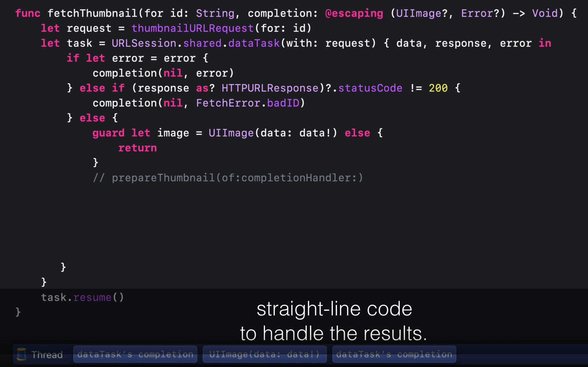Screen dimensions: 588x367
Task: Click the HTTPURLResponse type name
Action: 270,88
